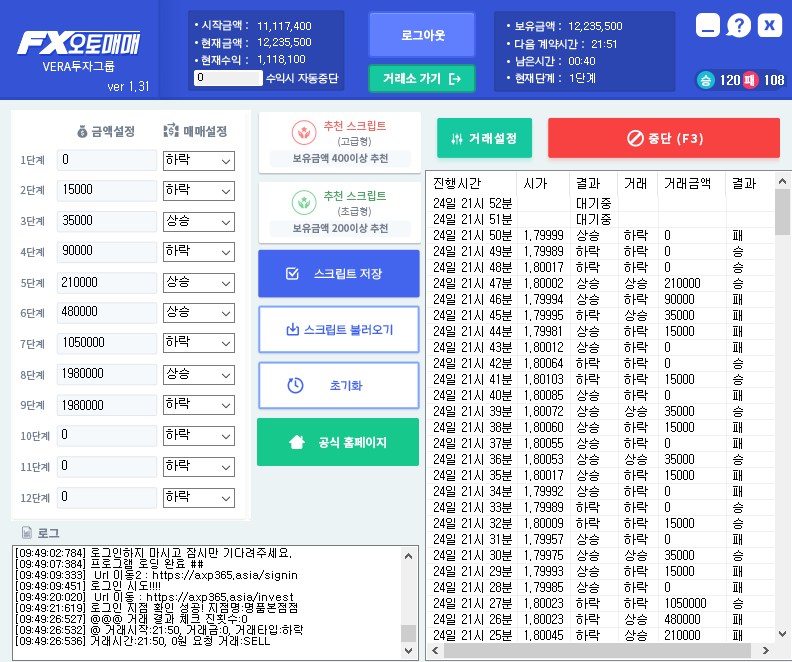The image size is (792, 662).
Task: Click the trade table vertical scrollbar down arrow
Action: (782, 634)
